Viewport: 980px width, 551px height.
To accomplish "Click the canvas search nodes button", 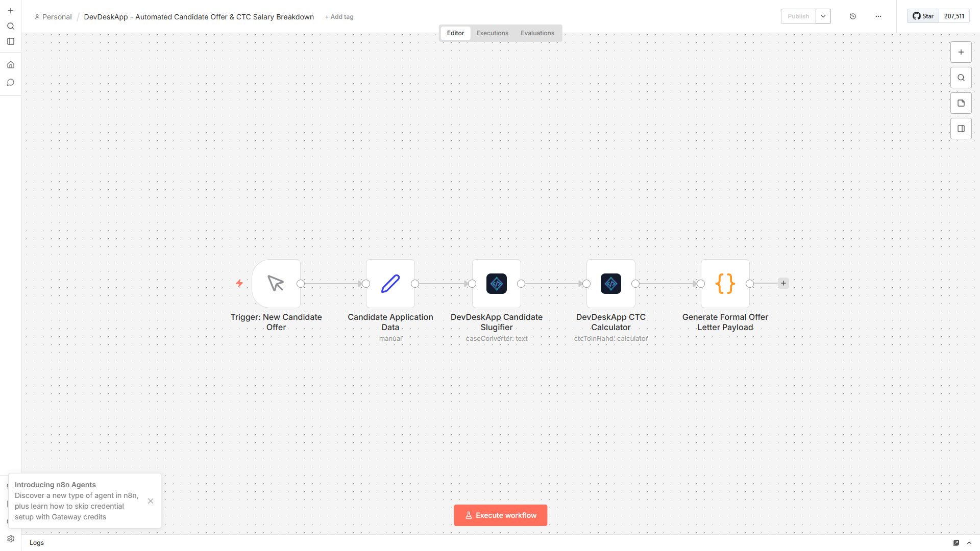I will coord(961,78).
